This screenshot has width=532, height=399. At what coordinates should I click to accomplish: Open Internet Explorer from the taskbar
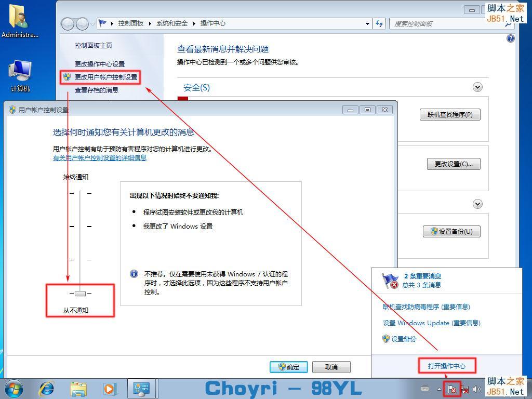point(47,389)
